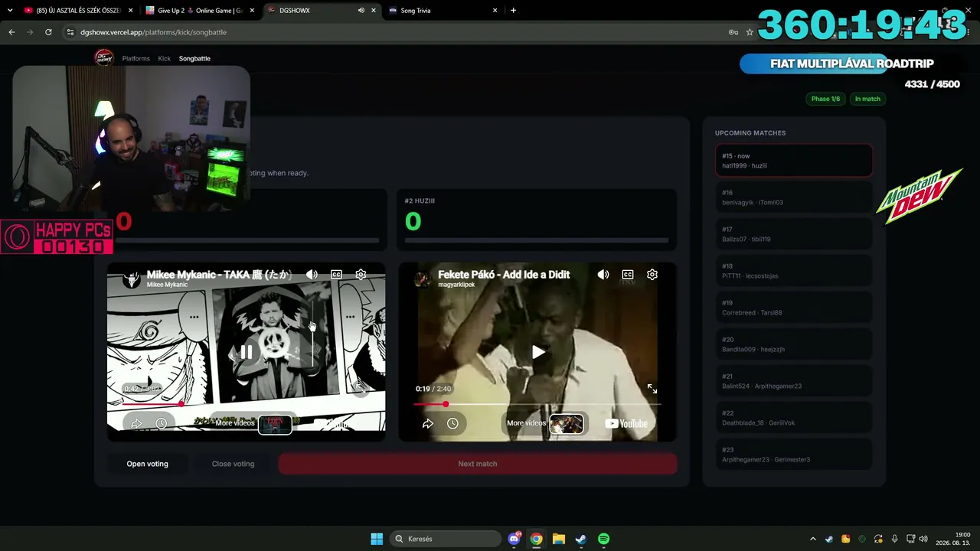Screen dimensions: 980x551
Task: Select match #18 PiTT11 vs lecsostojas
Action: point(794,271)
